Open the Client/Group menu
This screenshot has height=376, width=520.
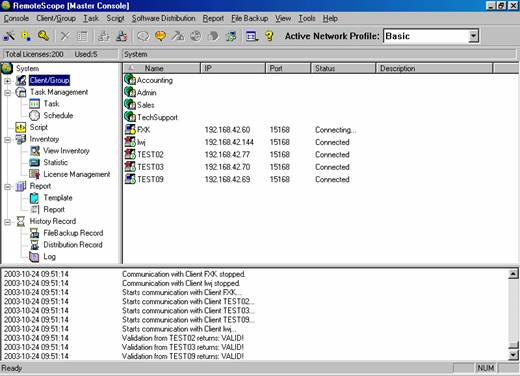point(56,18)
